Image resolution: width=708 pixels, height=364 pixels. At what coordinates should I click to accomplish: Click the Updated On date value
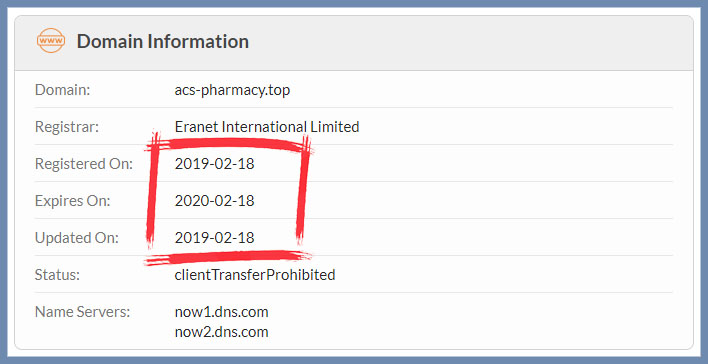pos(214,238)
